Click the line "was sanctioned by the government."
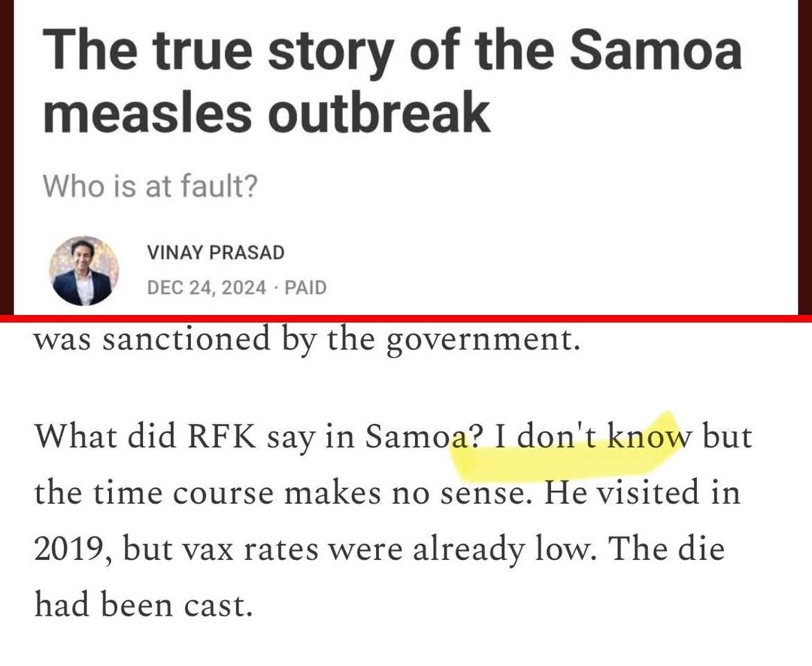Image resolution: width=812 pixels, height=666 pixels. 307,341
